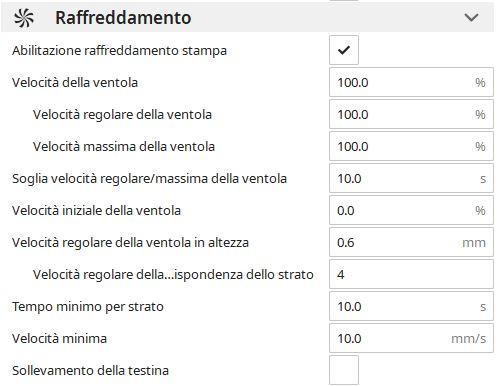503x386 pixels.
Task: Click the Tempo minimo per strato label
Action: tap(88, 307)
